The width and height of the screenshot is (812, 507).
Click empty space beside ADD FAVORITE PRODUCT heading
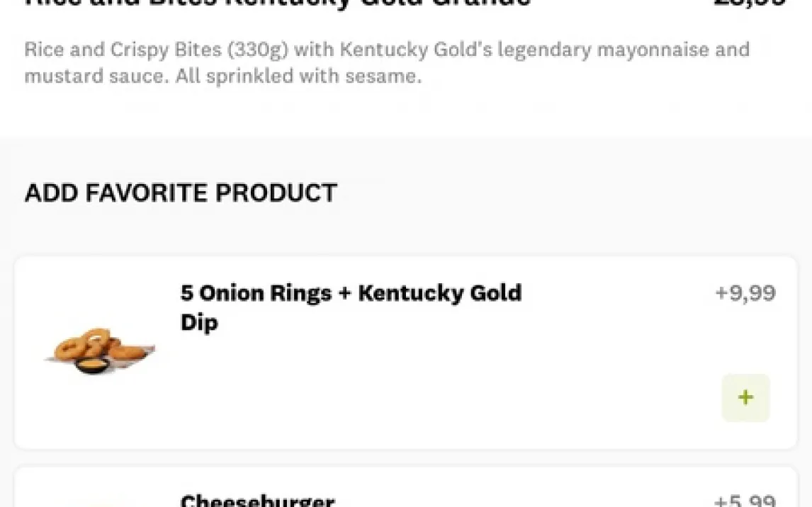pyautogui.click(x=567, y=193)
